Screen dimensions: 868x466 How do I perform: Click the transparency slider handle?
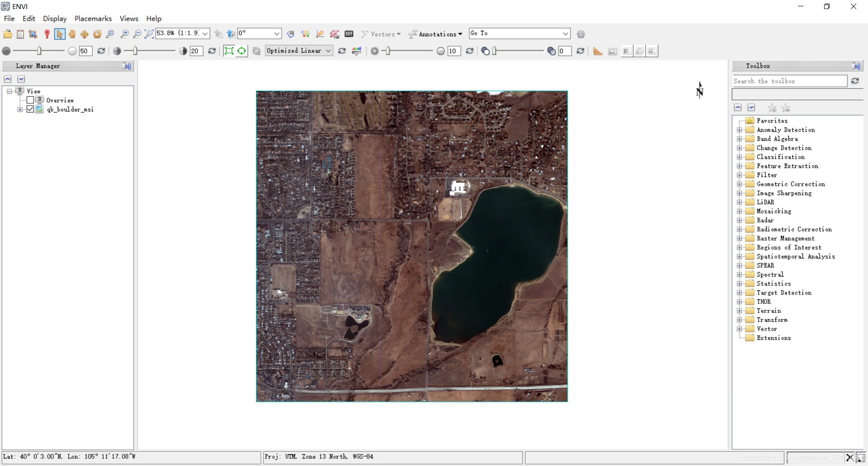tap(495, 51)
